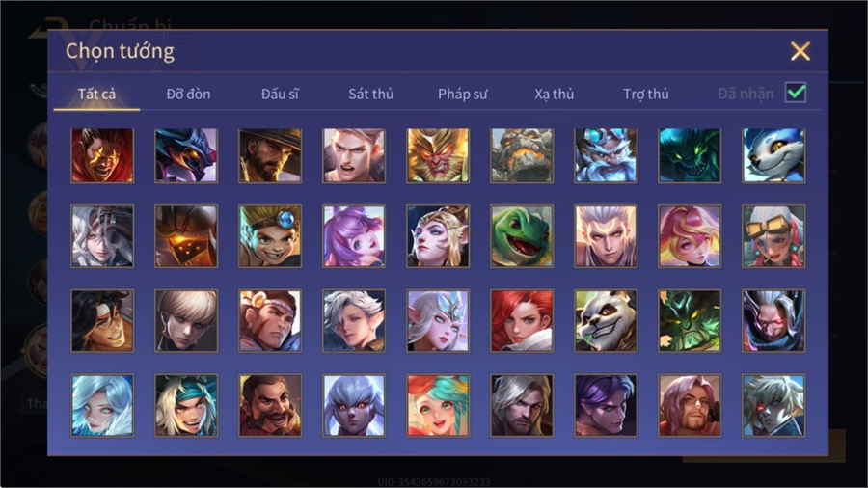The width and height of the screenshot is (868, 488).
Task: Select the green frog hero portrait
Action: pyautogui.click(x=522, y=237)
